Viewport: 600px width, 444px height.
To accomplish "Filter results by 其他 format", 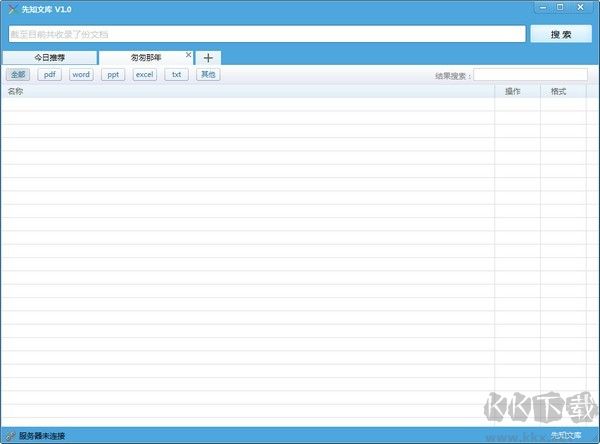I will pos(208,74).
